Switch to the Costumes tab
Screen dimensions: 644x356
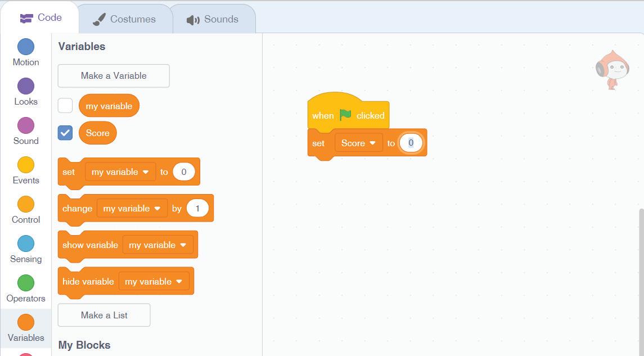124,19
